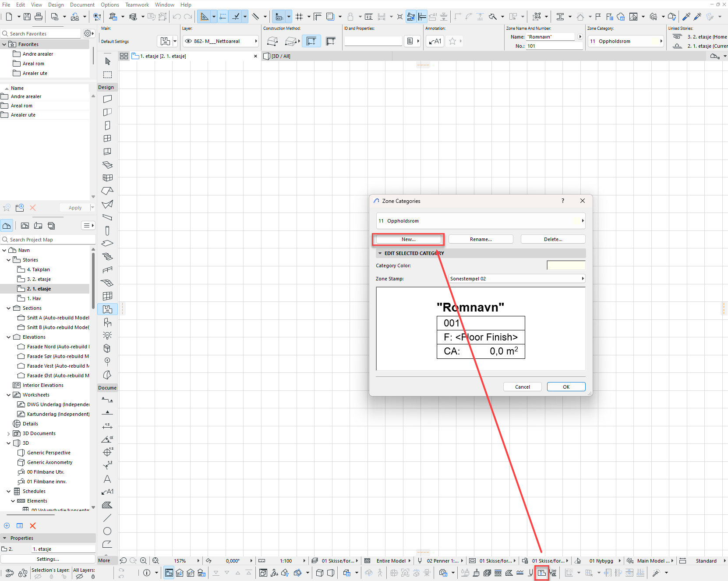728x581 pixels.
Task: Select the Wall tool
Action: tap(107, 99)
